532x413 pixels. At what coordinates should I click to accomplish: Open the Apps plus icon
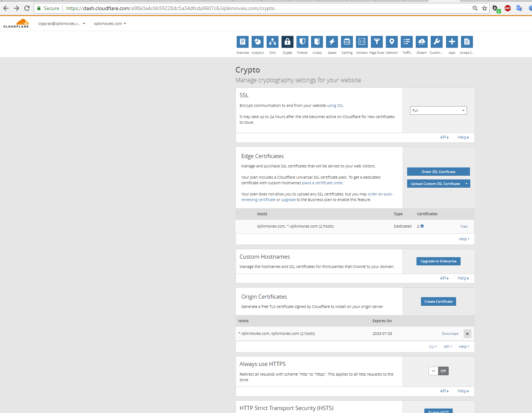(x=452, y=42)
